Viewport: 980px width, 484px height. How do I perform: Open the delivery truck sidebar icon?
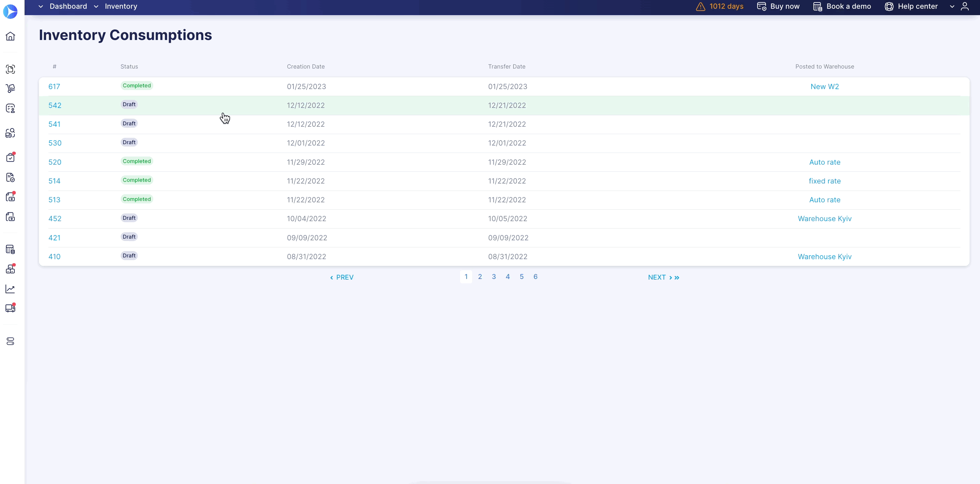point(10,308)
